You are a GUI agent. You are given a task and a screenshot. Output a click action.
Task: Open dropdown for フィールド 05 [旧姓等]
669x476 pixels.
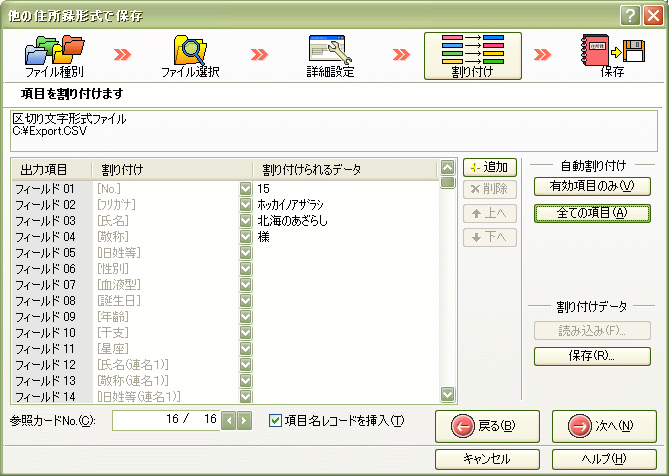[245, 253]
